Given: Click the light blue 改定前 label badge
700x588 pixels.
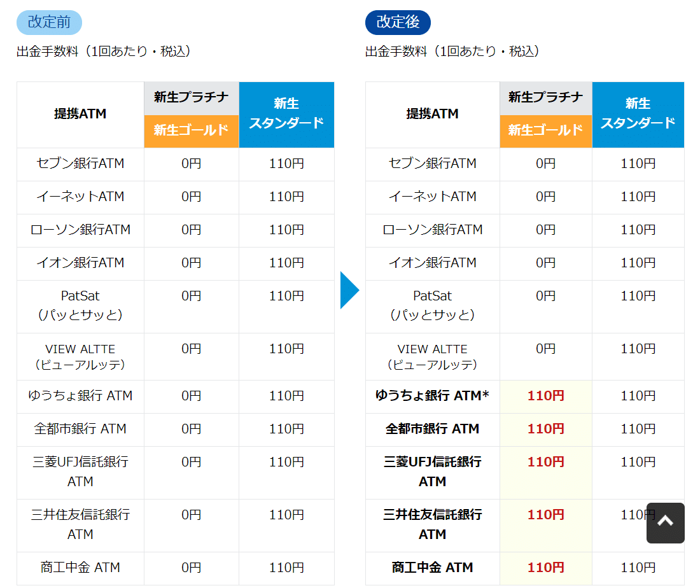Looking at the screenshot, I should (48, 22).
